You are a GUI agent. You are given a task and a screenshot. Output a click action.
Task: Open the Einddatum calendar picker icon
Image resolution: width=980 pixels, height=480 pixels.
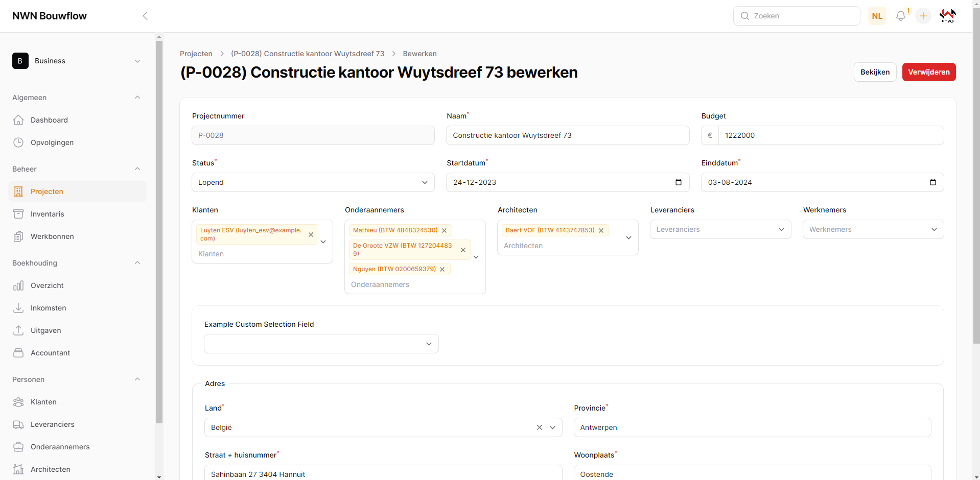click(x=932, y=182)
